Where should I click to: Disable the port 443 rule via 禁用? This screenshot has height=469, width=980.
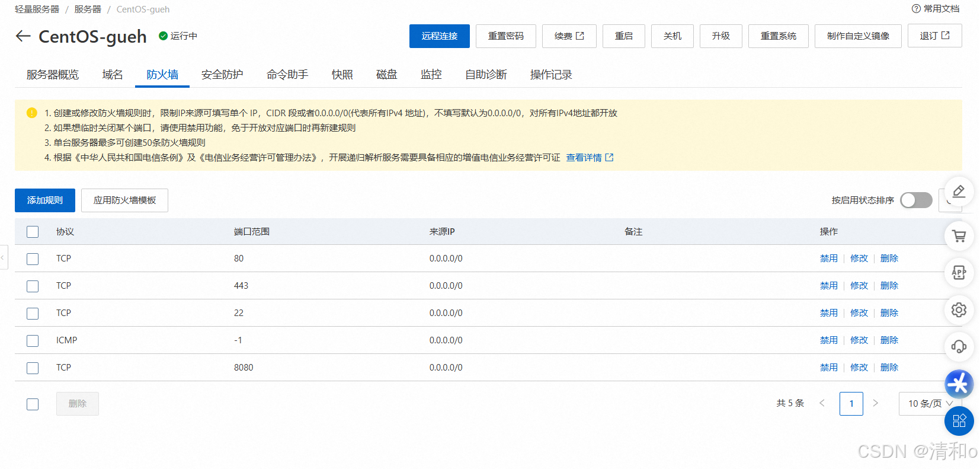[829, 286]
